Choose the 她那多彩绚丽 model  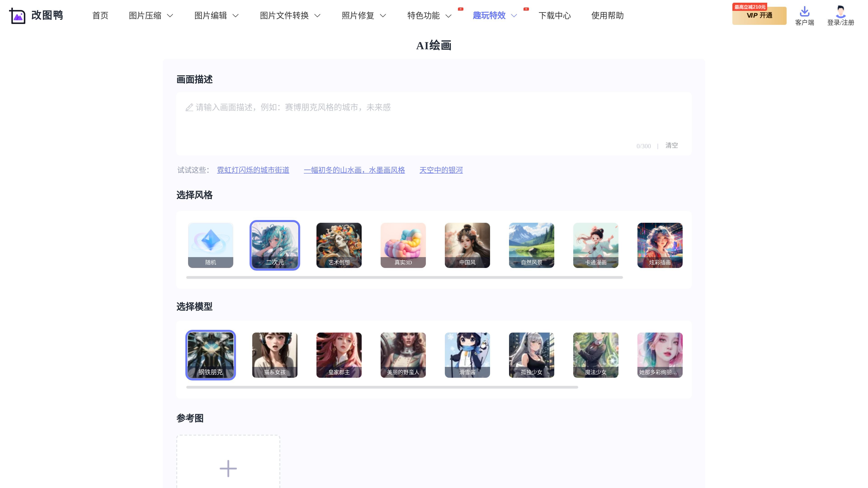point(660,355)
